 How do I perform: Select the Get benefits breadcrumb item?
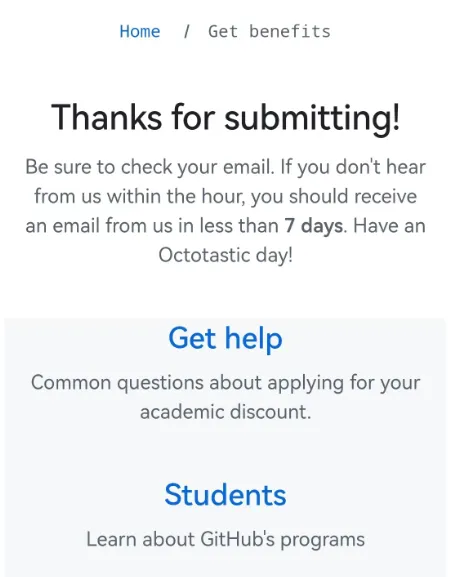click(x=269, y=32)
